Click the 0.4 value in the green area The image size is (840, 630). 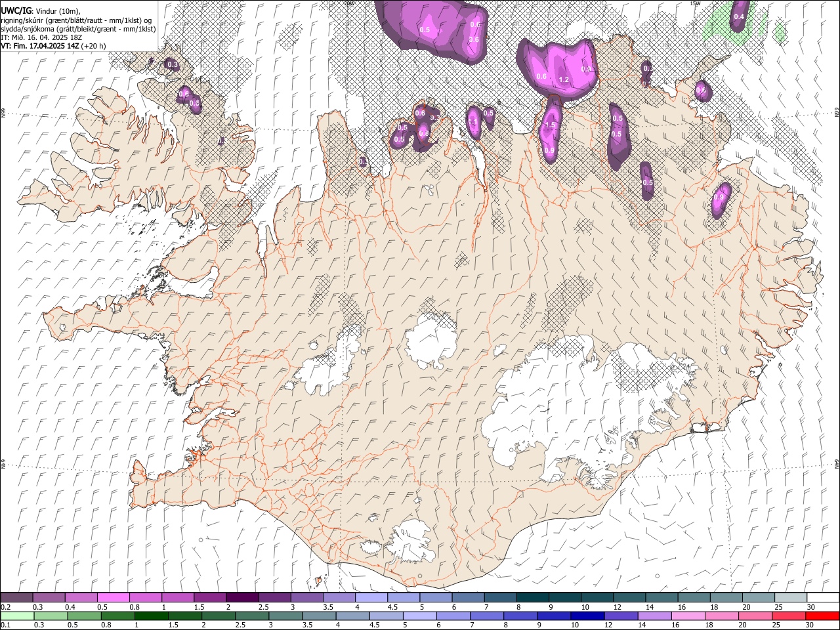pos(739,16)
